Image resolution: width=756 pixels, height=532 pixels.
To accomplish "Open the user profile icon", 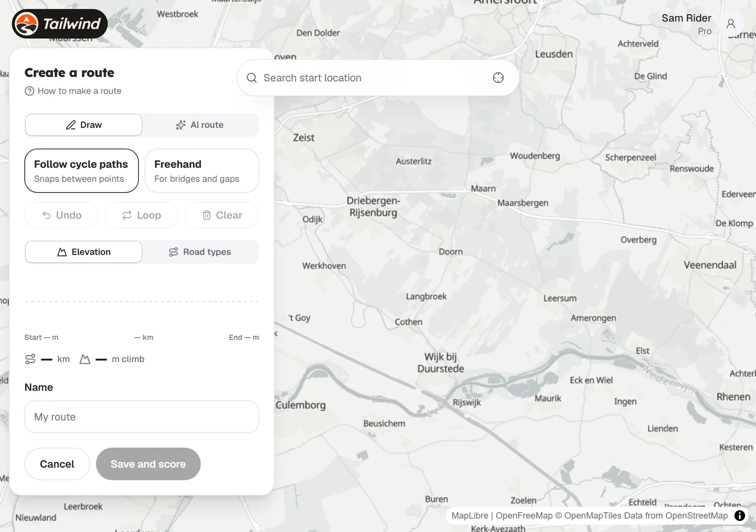I will pos(730,24).
